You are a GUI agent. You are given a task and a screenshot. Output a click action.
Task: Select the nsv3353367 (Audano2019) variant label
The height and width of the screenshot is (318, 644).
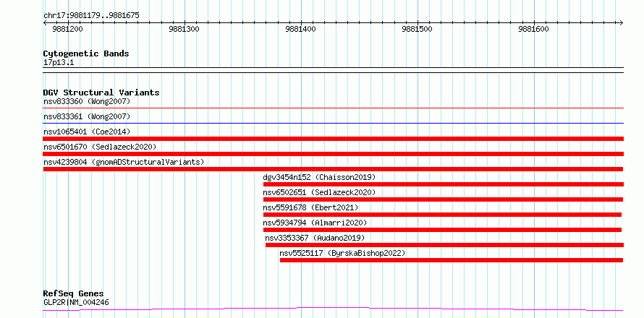pyautogui.click(x=315, y=238)
